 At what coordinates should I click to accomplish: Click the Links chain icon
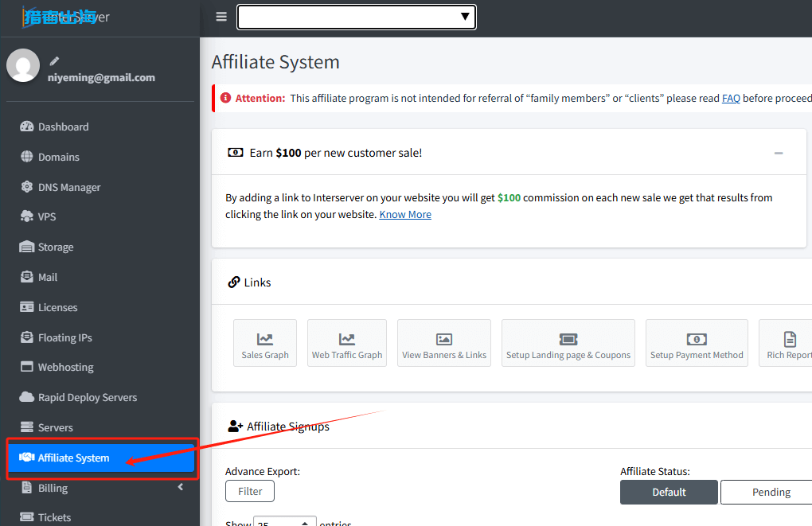tap(234, 282)
